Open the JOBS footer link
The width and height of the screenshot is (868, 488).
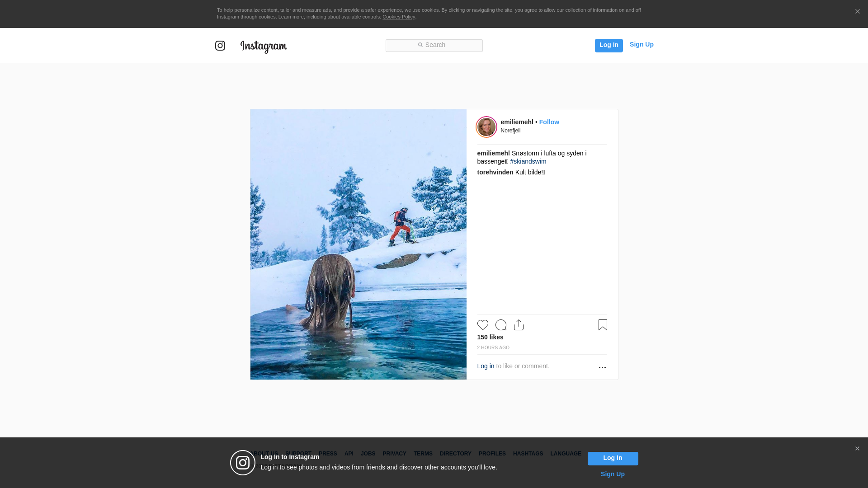368,454
